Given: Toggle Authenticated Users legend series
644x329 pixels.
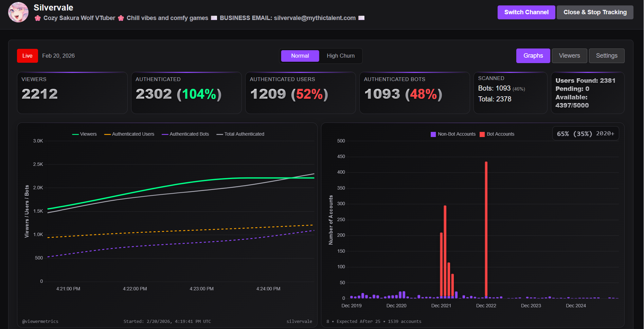Looking at the screenshot, I should point(129,134).
